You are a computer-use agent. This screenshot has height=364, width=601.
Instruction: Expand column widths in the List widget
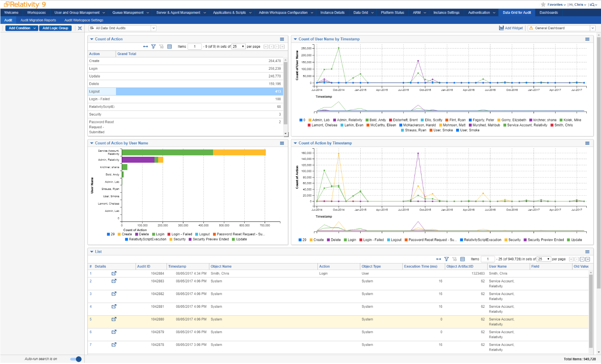click(x=438, y=259)
